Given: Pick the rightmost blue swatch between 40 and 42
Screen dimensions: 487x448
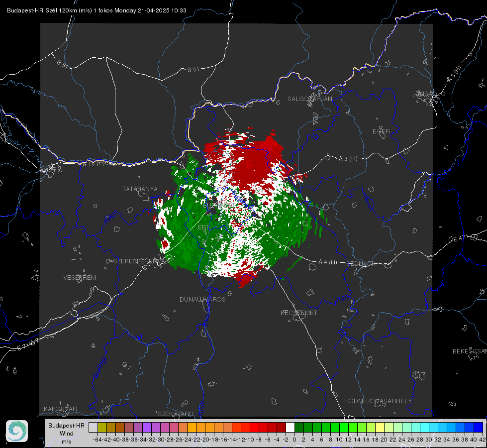Looking at the screenshot, I should pyautogui.click(x=478, y=428).
